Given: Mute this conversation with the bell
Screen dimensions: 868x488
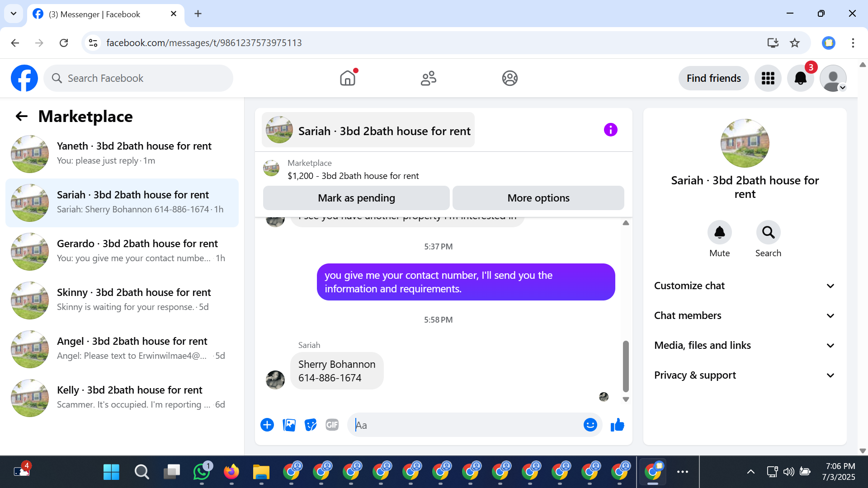Looking at the screenshot, I should (x=719, y=233).
